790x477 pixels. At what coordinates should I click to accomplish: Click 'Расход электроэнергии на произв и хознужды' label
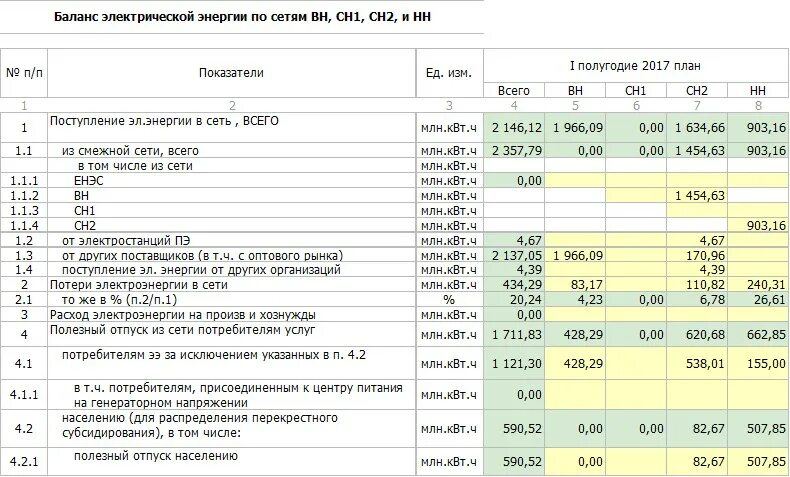point(183,315)
